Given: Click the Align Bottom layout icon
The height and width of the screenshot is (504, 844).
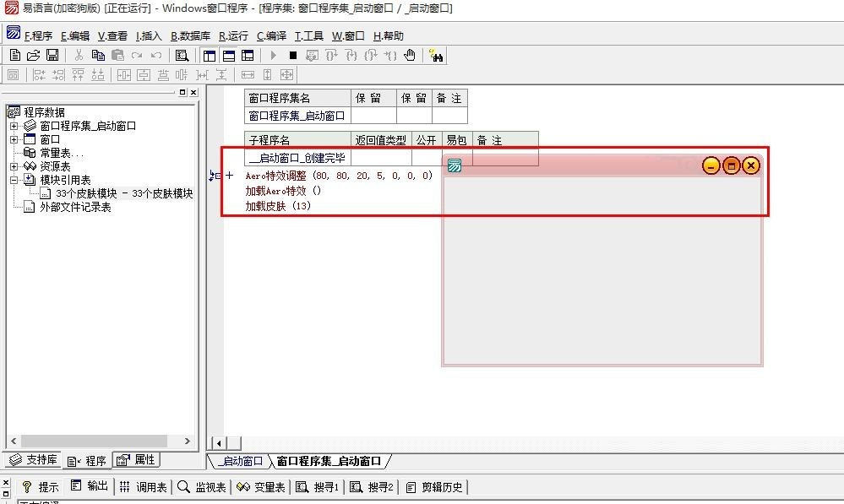Looking at the screenshot, I should [97, 75].
